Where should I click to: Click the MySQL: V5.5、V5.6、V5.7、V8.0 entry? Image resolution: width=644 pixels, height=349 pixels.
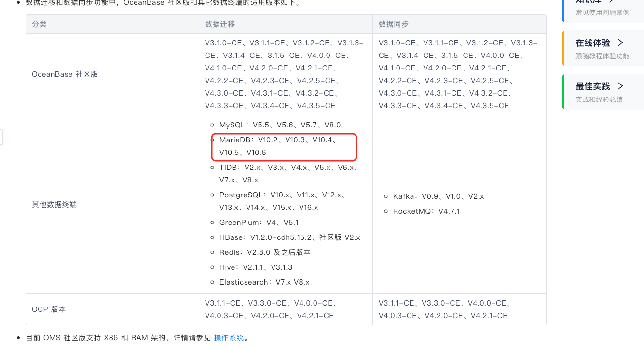click(280, 125)
